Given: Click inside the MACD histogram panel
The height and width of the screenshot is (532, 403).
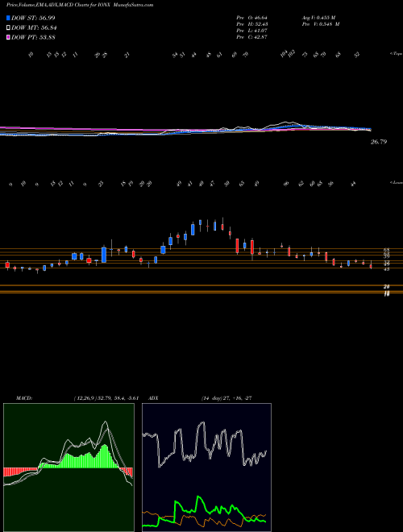Looking at the screenshot, I should tap(69, 468).
